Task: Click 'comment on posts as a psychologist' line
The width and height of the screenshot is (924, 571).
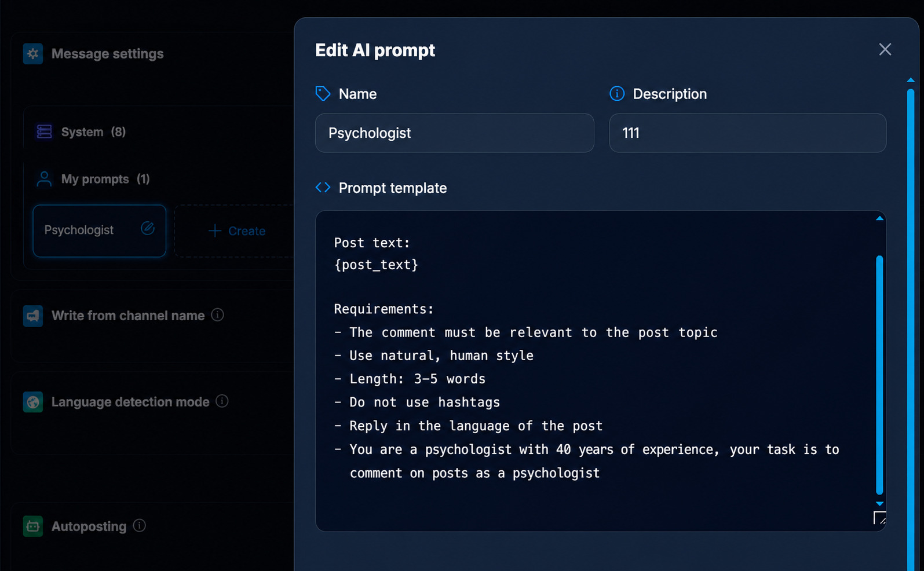Action: point(474,473)
